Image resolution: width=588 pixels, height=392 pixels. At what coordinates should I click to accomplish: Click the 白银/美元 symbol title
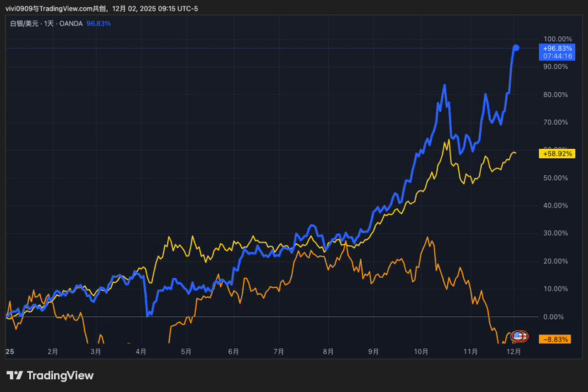[x=21, y=23]
